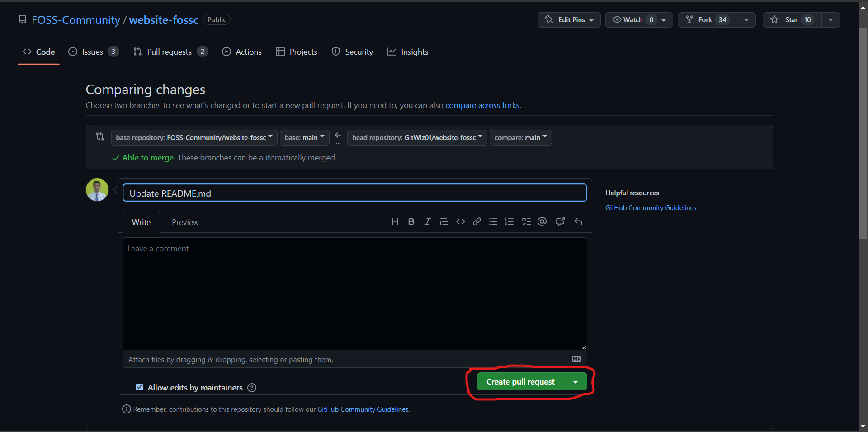This screenshot has height=432, width=868.
Task: Open base repository dropdown
Action: [x=194, y=137]
